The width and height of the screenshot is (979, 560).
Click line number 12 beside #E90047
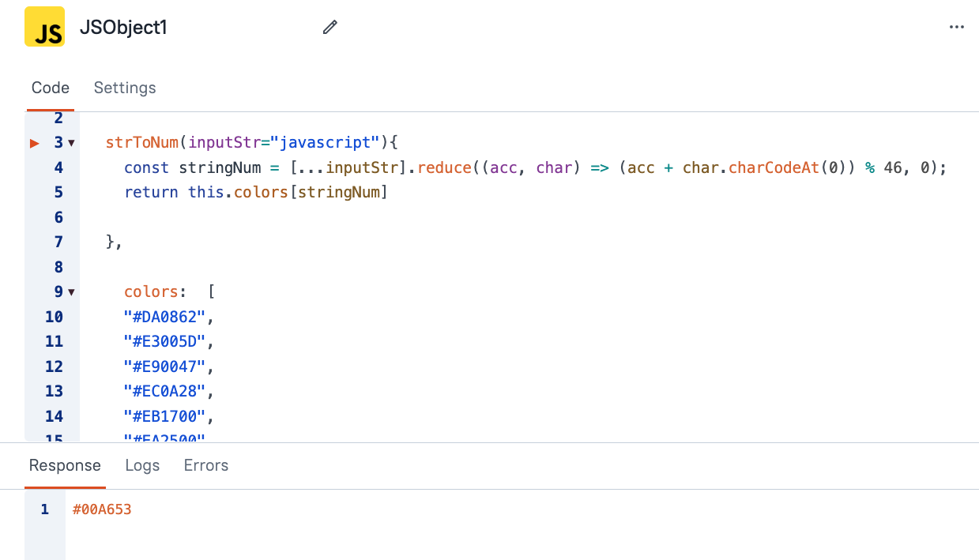tap(55, 366)
